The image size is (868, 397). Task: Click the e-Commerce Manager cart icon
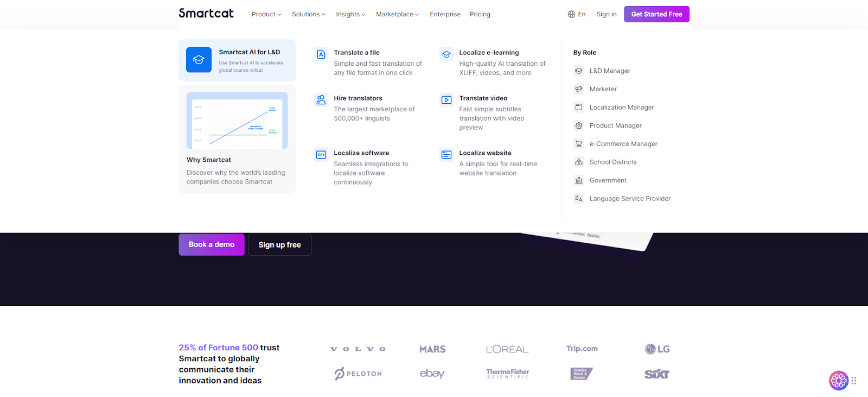579,144
